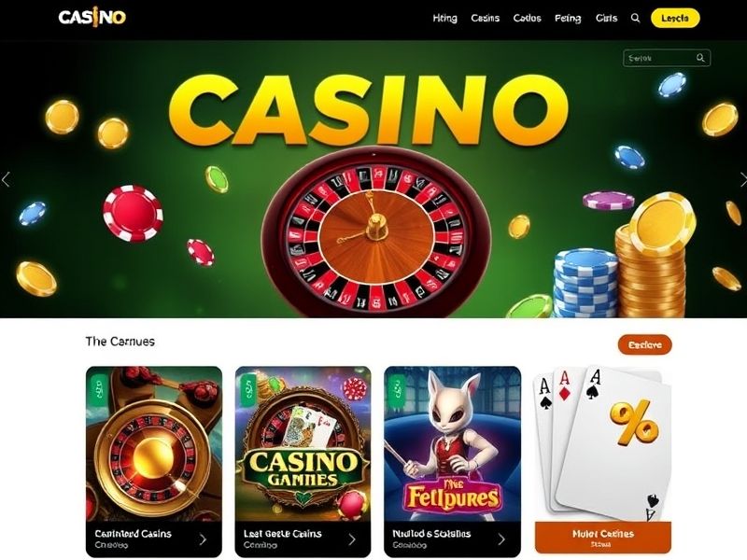747x560 pixels.
Task: Select the Catlos navigation item
Action: [527, 18]
